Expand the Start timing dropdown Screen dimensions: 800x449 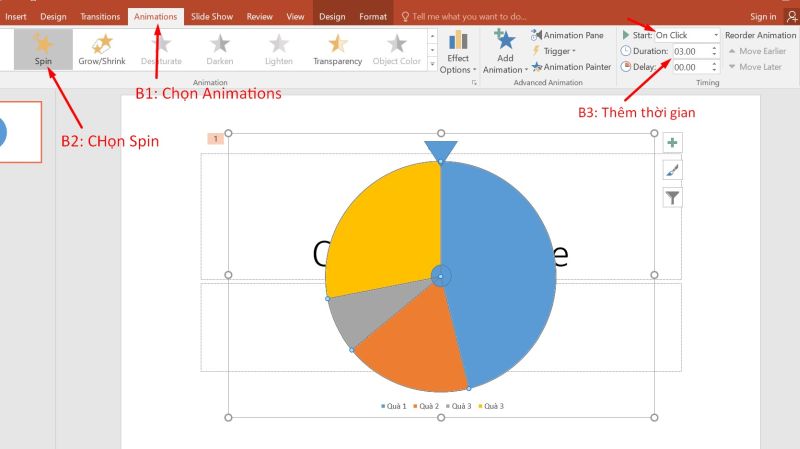coord(715,35)
